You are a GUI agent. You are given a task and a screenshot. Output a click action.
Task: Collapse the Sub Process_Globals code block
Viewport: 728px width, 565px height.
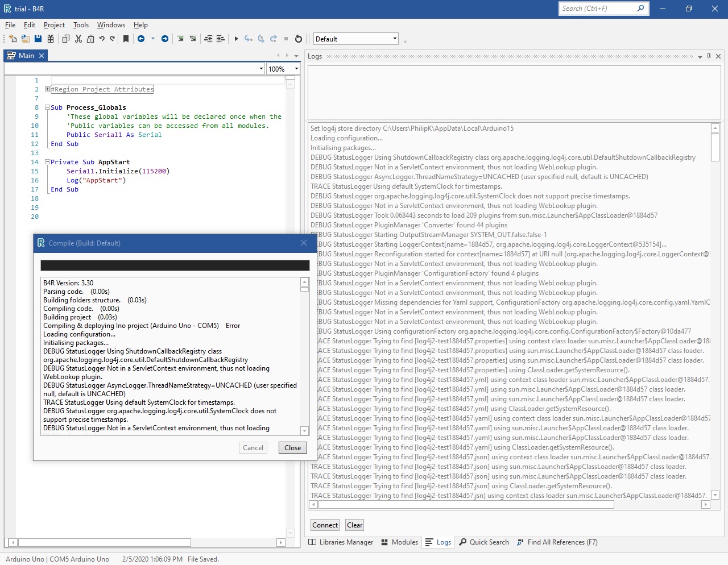point(48,107)
